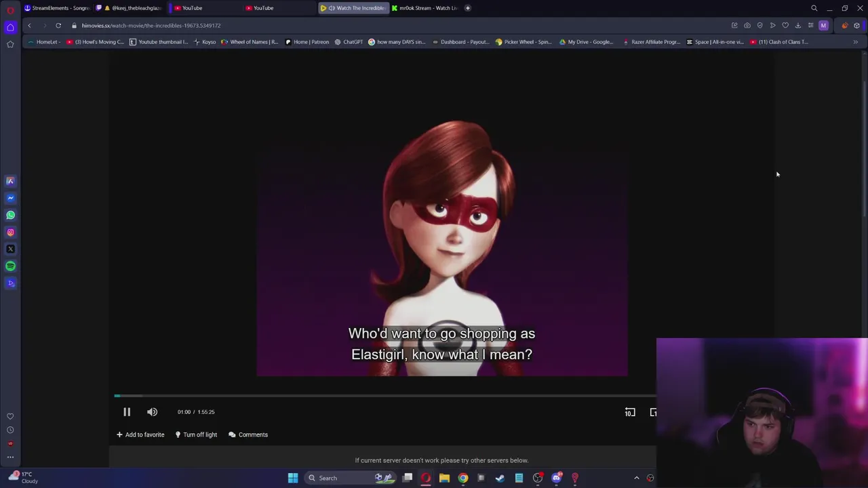The width and height of the screenshot is (868, 488).
Task: Click the search tabs magnifier icon
Action: tap(814, 8)
